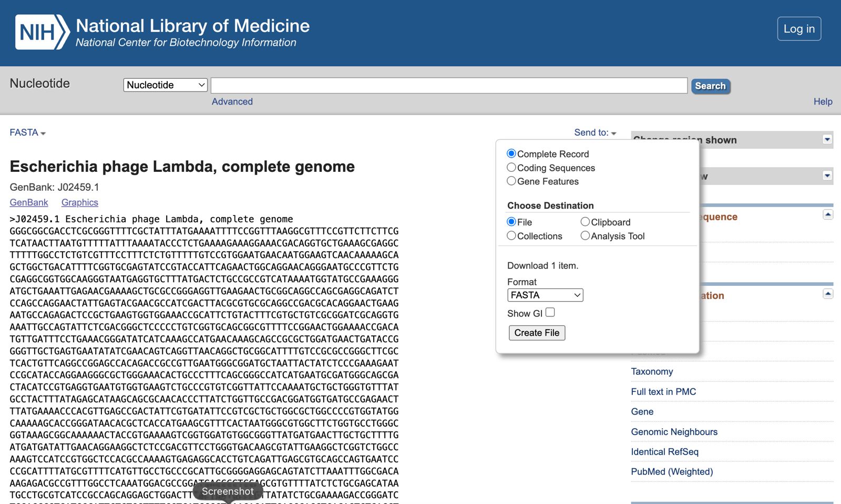Choose Analysis Tool destination
This screenshot has height=504, width=841.
pyautogui.click(x=585, y=236)
